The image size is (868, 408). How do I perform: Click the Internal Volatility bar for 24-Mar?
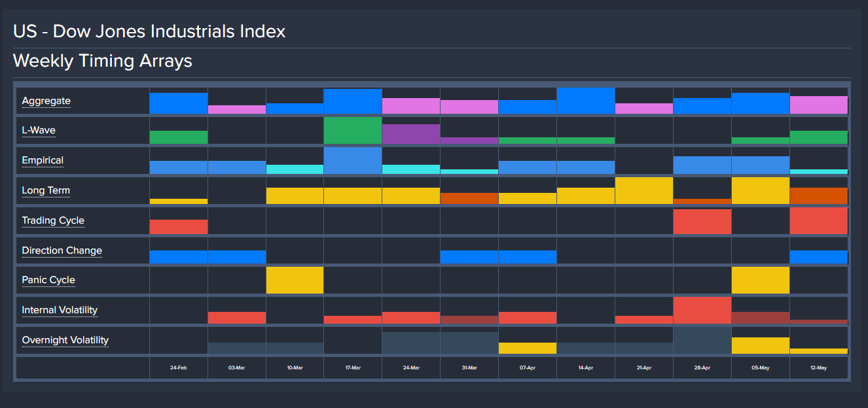pyautogui.click(x=411, y=318)
